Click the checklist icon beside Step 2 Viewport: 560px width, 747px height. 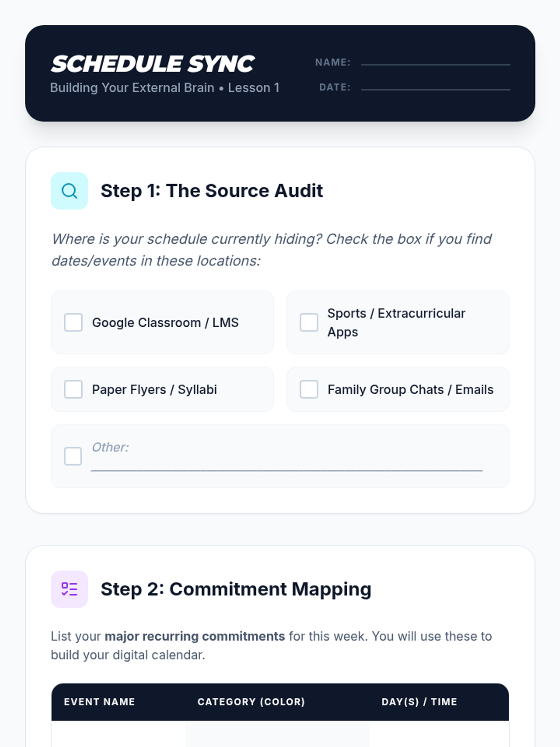click(70, 589)
